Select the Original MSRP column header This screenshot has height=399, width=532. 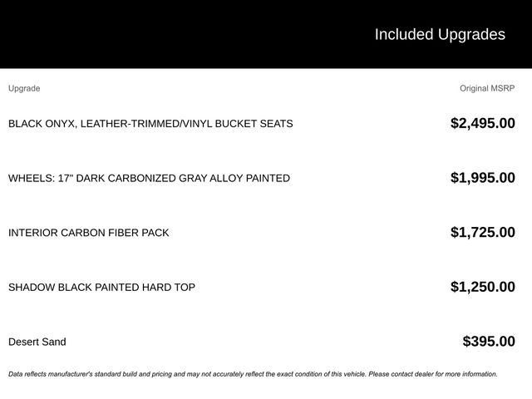[487, 88]
